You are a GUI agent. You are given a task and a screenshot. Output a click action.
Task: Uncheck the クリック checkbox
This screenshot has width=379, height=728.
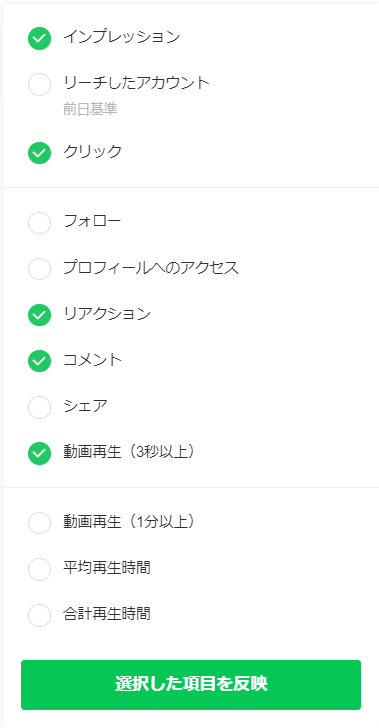(x=39, y=153)
